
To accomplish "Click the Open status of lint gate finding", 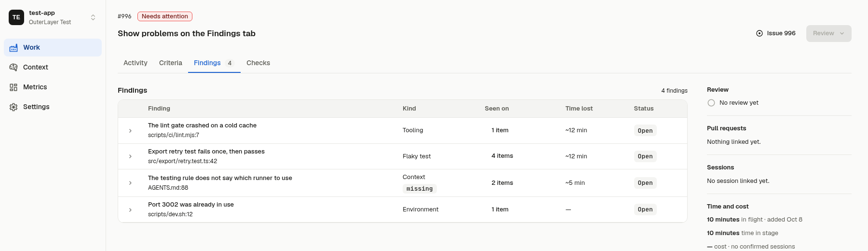I will tap(645, 131).
